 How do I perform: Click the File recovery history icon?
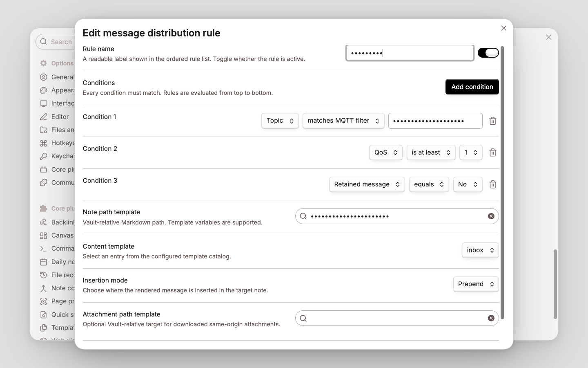(43, 275)
